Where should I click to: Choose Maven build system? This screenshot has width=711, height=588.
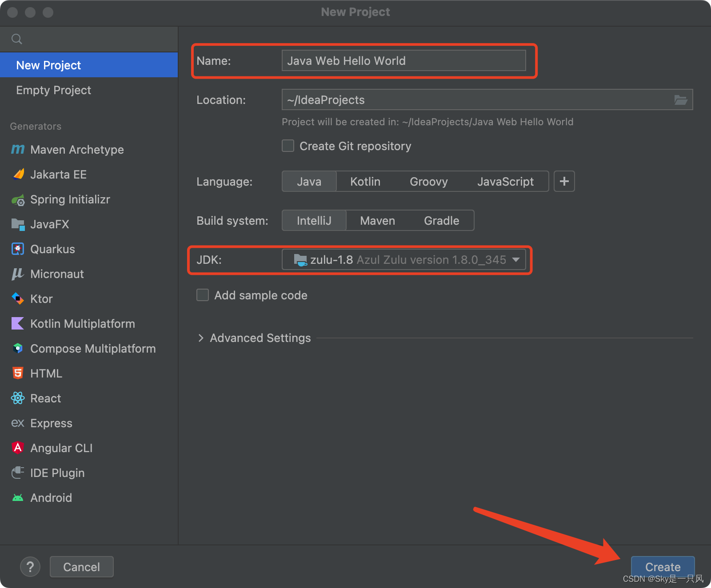pyautogui.click(x=378, y=220)
